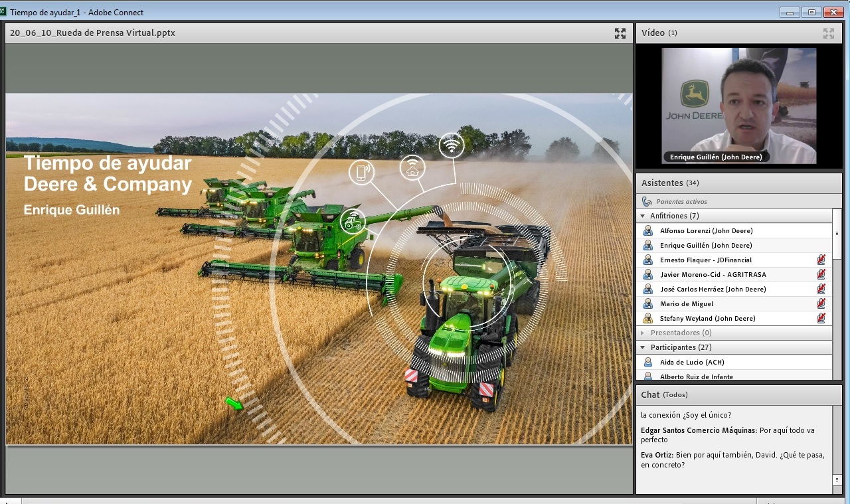850x504 pixels.
Task: Click the Ponentes activos label
Action: [681, 201]
